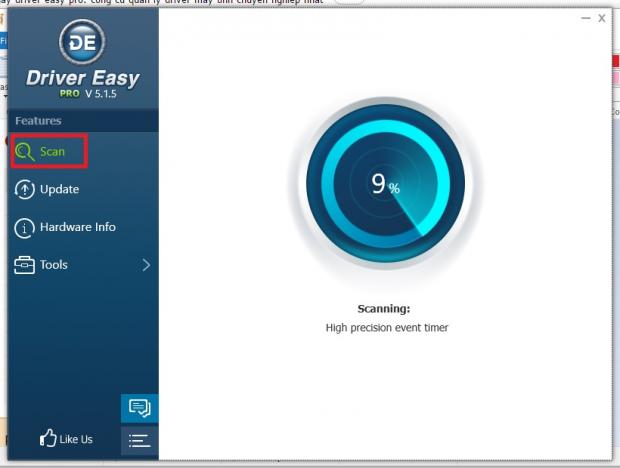
Task: Open the feedback chat bubble icon
Action: click(x=139, y=407)
